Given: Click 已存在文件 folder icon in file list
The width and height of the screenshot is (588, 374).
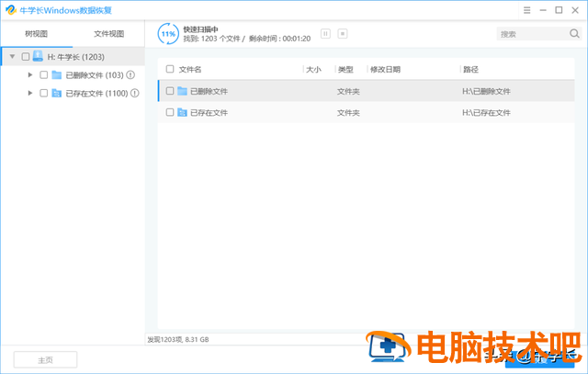Looking at the screenshot, I should 182,112.
